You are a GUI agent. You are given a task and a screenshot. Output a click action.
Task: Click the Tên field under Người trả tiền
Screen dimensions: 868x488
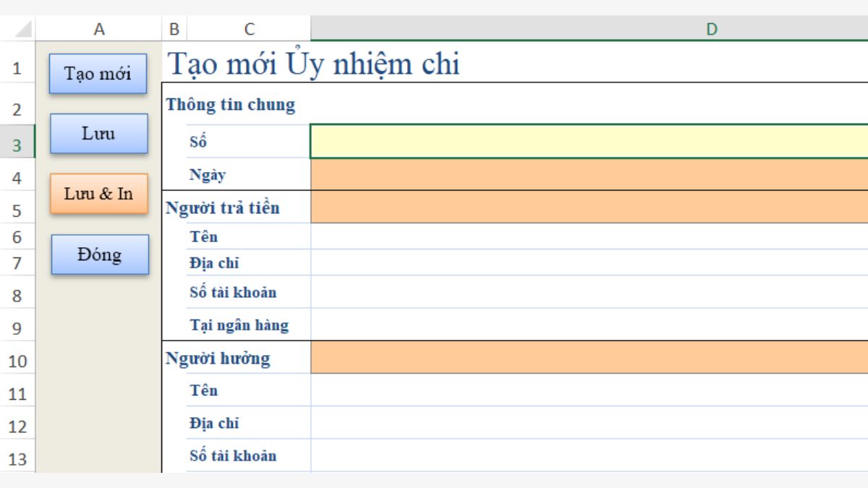[x=589, y=236]
